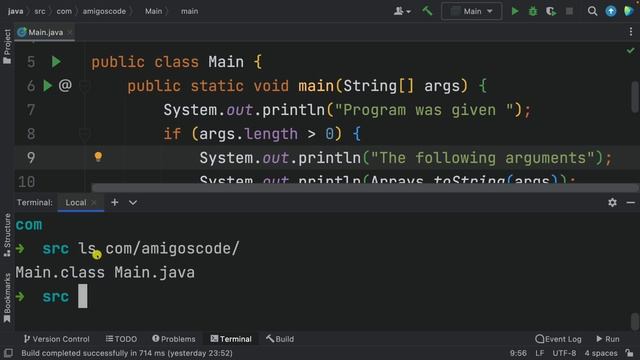Close the Main.java editor tab
This screenshot has width=640, height=360.
click(x=70, y=32)
